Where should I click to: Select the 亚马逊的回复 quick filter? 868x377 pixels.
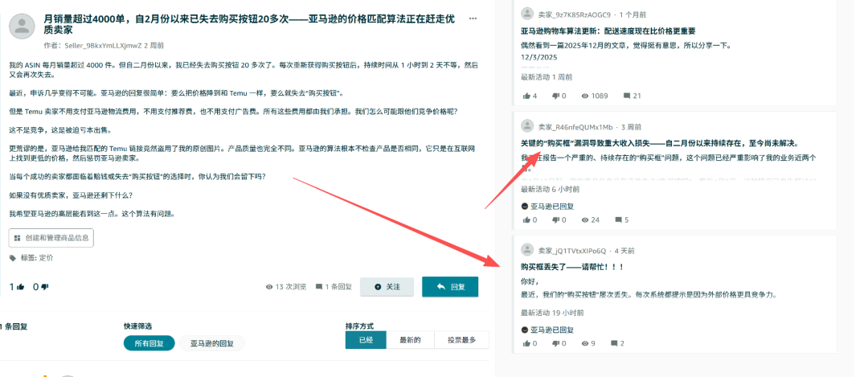pyautogui.click(x=212, y=343)
